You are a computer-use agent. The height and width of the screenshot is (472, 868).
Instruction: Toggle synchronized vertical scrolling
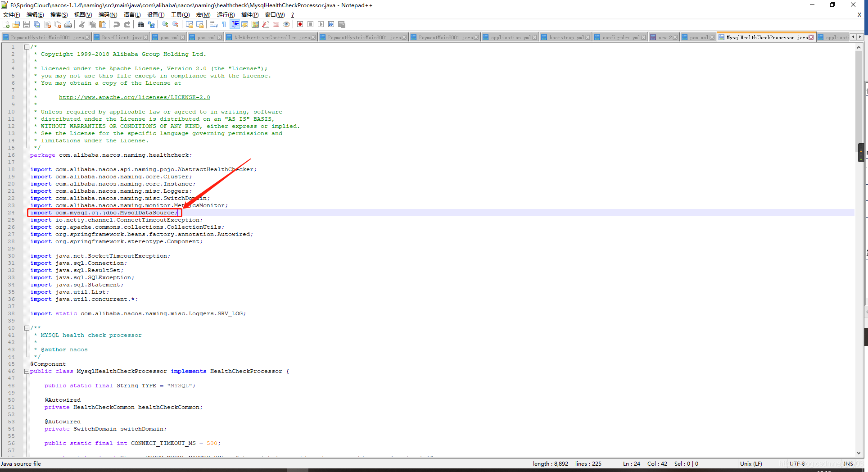pyautogui.click(x=190, y=24)
